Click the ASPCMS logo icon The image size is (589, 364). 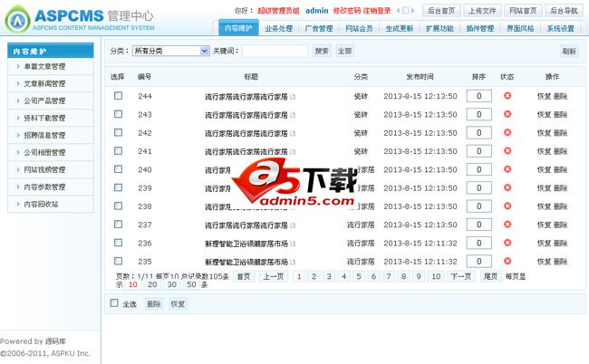click(17, 19)
